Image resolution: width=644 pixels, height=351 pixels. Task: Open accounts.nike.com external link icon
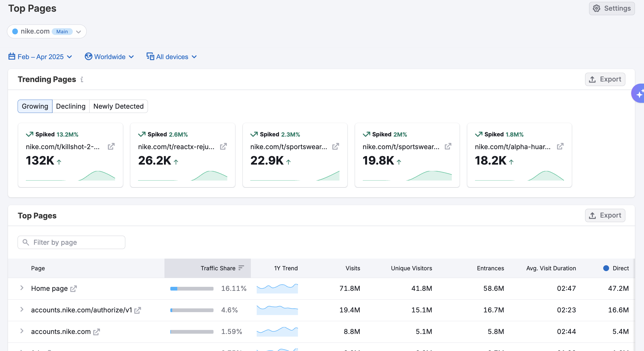[x=96, y=332]
